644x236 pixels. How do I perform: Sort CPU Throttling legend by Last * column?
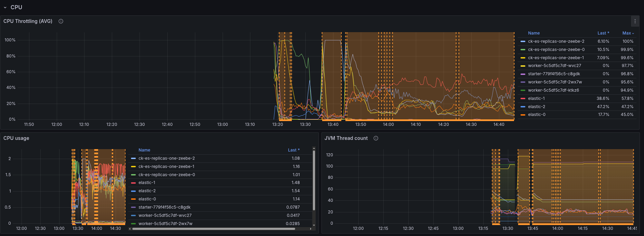603,33
